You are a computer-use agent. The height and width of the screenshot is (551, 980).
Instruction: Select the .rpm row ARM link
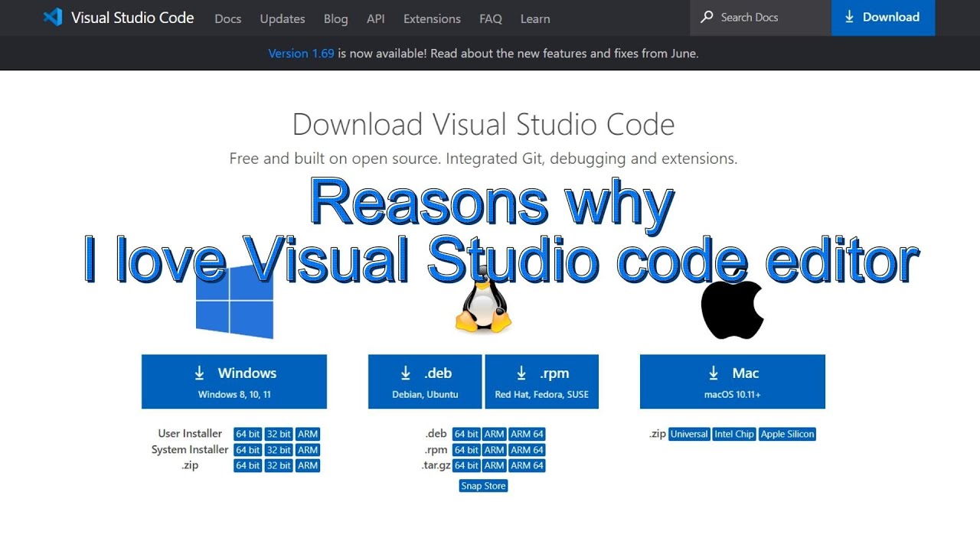pos(495,450)
